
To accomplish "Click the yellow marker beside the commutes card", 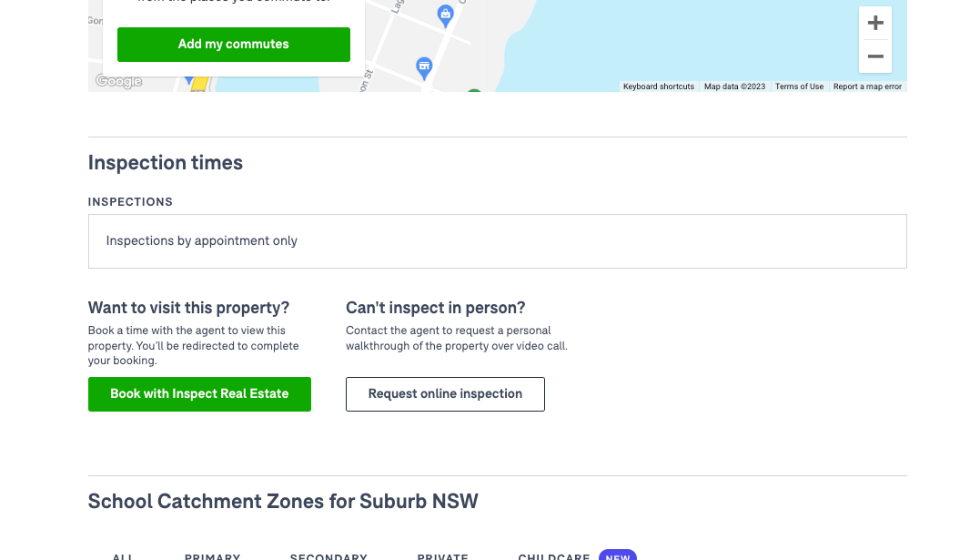I will click(200, 84).
